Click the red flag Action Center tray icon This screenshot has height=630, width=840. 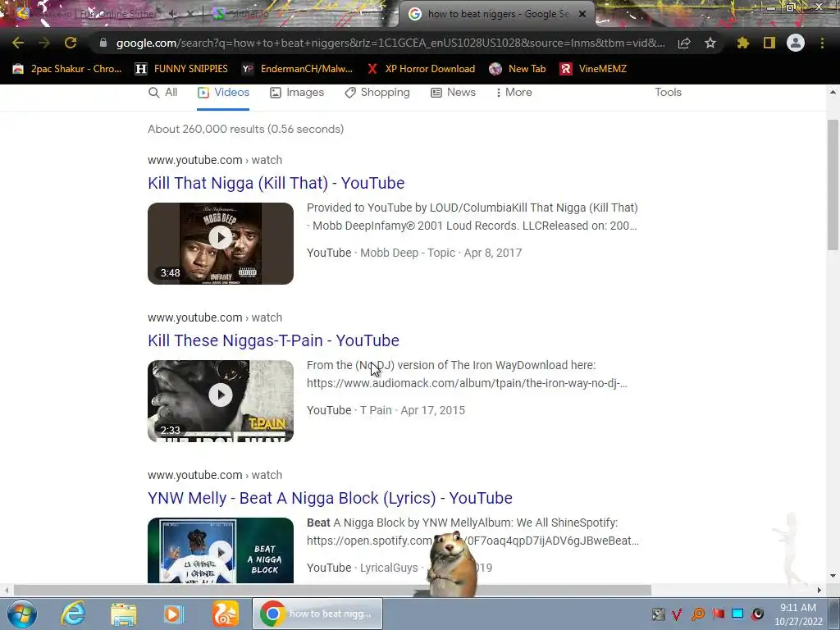pos(719,614)
